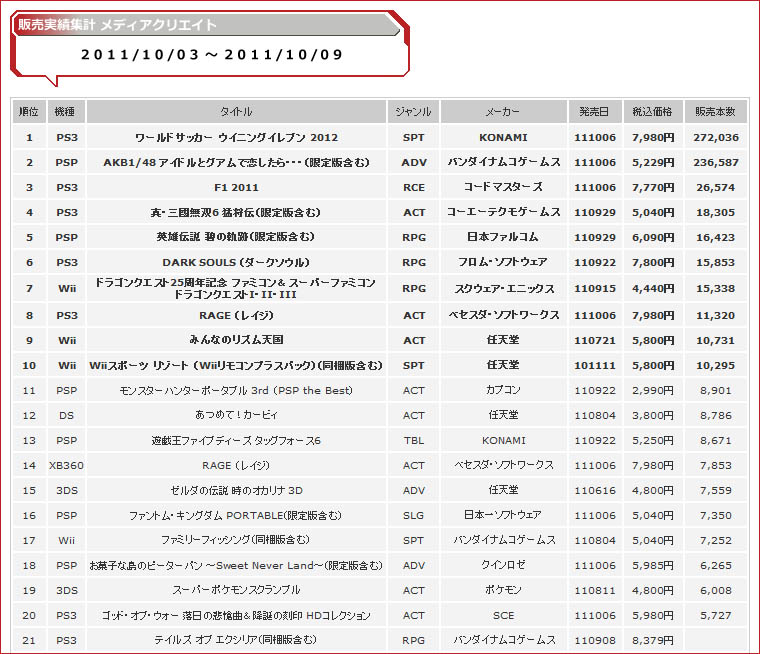
Task: Click the Wiiスポーツ リゾート title
Action: click(236, 366)
